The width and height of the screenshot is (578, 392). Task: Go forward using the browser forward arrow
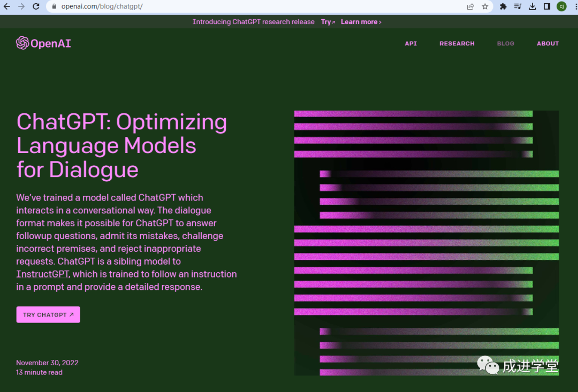(21, 6)
